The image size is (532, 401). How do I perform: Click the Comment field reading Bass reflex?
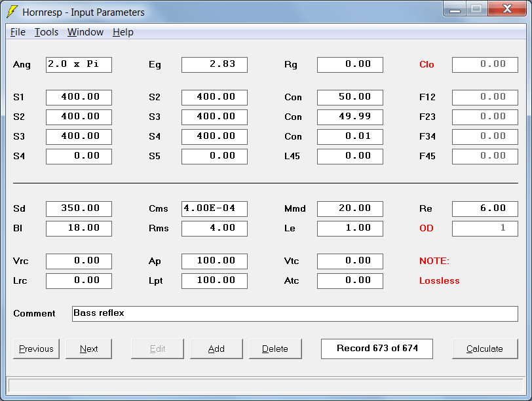click(295, 313)
